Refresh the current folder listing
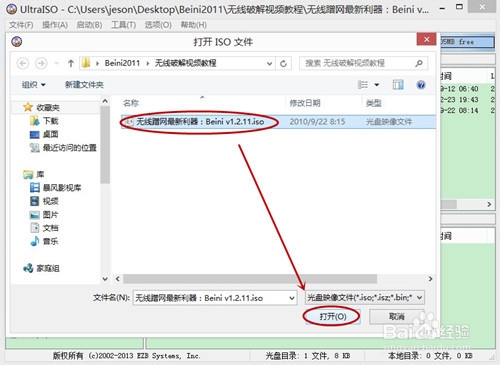Image resolution: width=500 pixels, height=365 pixels. 283,63
